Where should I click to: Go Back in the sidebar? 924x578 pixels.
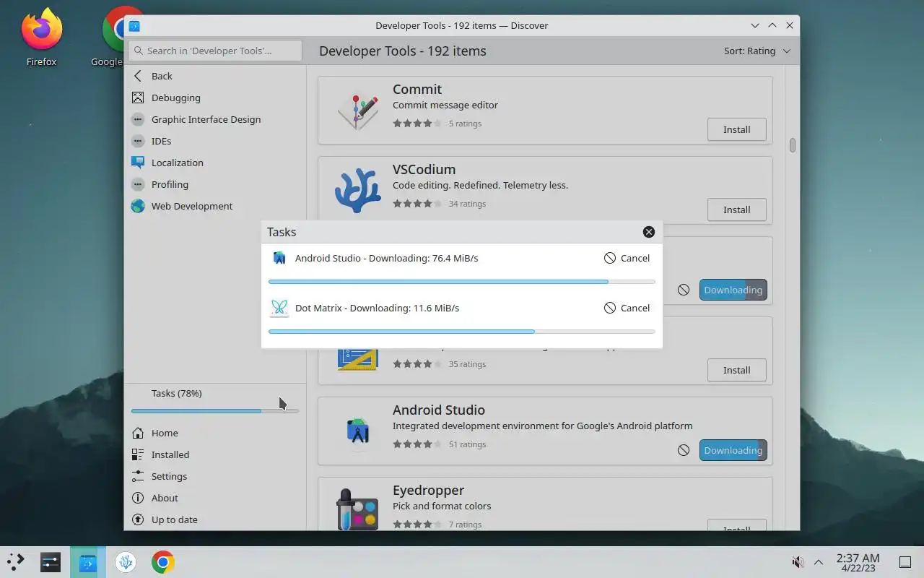[x=215, y=76]
